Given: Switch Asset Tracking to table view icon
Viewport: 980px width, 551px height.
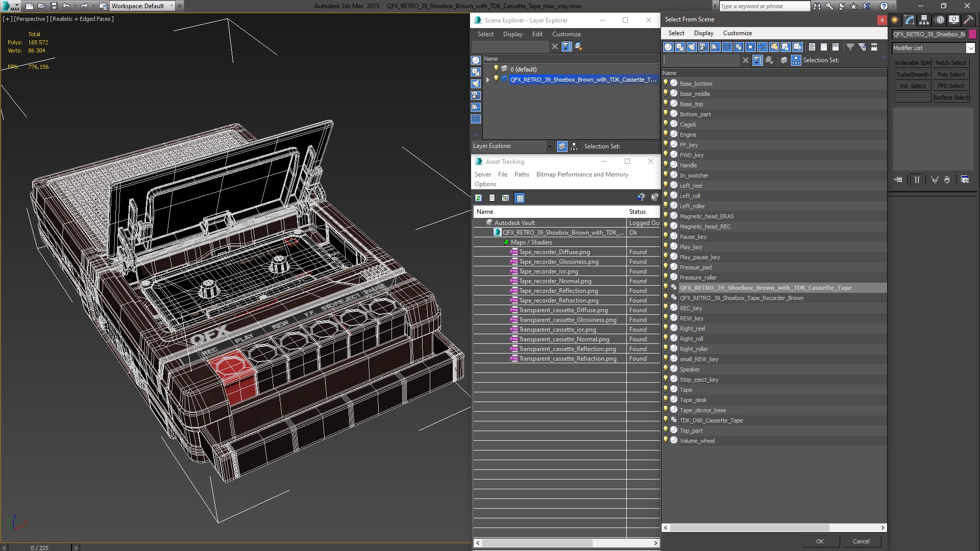Looking at the screenshot, I should (x=520, y=198).
